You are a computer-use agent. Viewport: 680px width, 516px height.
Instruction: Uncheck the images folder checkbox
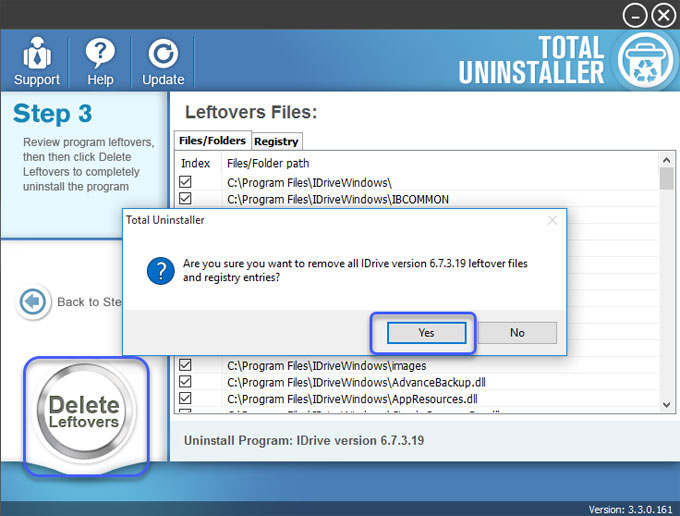coord(185,365)
